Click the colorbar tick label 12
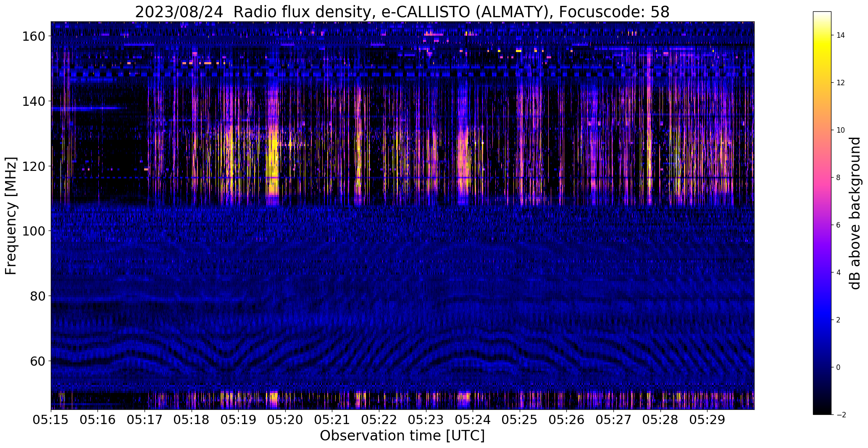Image resolution: width=868 pixels, height=448 pixels. 841,83
